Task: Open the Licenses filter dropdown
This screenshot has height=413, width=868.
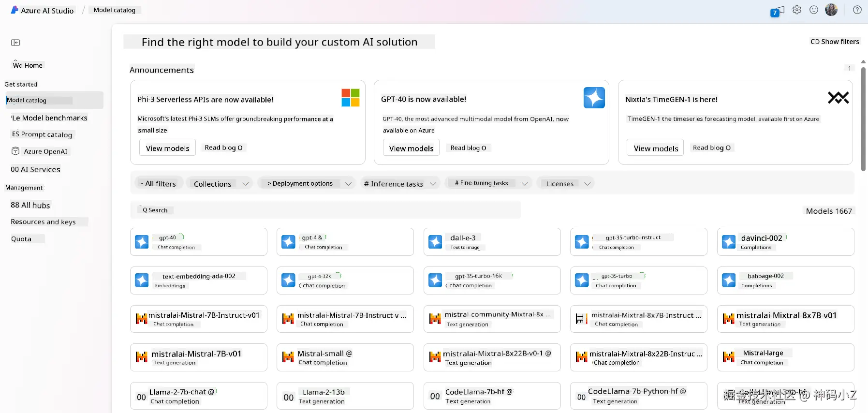Action: (566, 184)
